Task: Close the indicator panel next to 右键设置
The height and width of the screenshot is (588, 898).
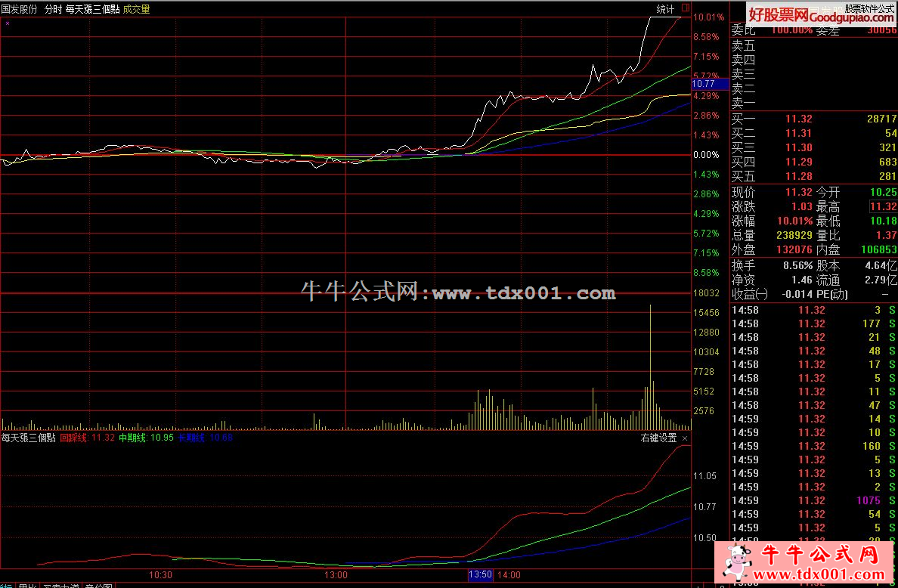Action: click(x=685, y=438)
